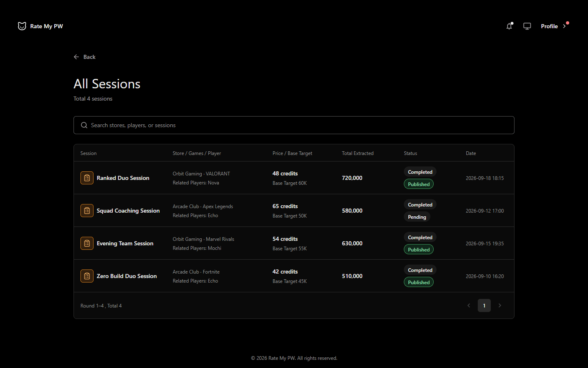Open Evening Team Session
Image resolution: width=588 pixels, height=368 pixels.
pyautogui.click(x=125, y=243)
